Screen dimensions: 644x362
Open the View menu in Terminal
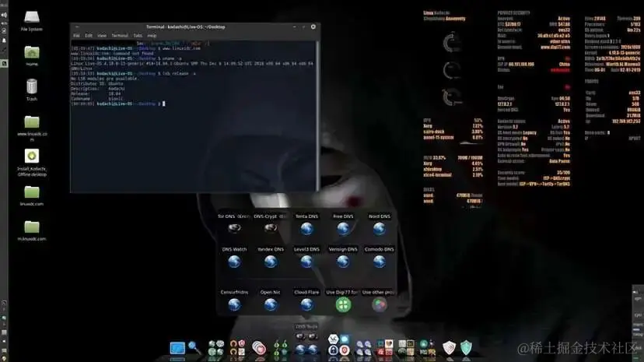click(101, 36)
